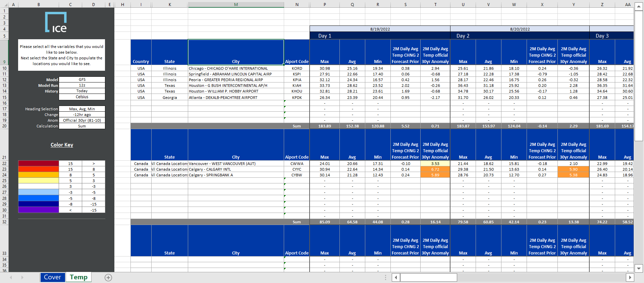Click the add new sheet plus button
The image size is (644, 283).
108,278
